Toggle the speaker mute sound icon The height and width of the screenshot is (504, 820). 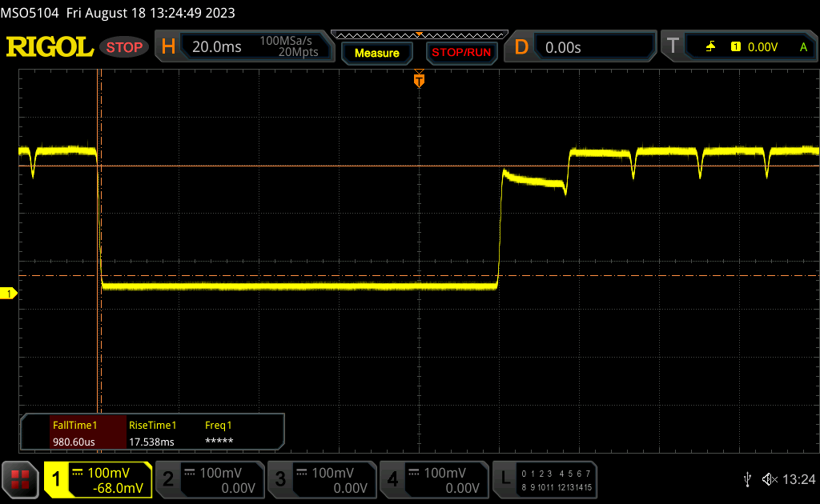tap(769, 479)
